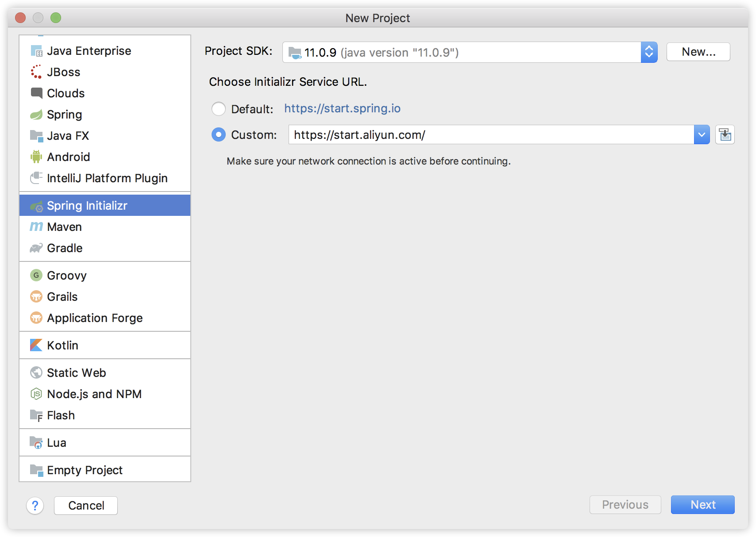Select Android label in list
Viewport: 756px width, 537px height.
(x=69, y=157)
